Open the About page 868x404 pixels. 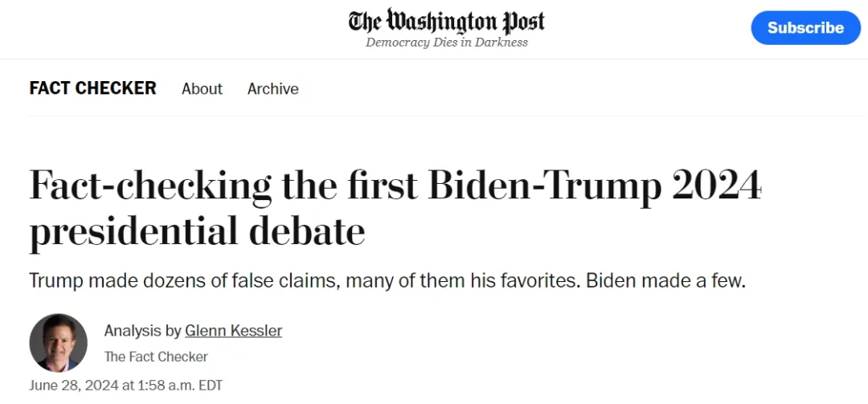[202, 88]
